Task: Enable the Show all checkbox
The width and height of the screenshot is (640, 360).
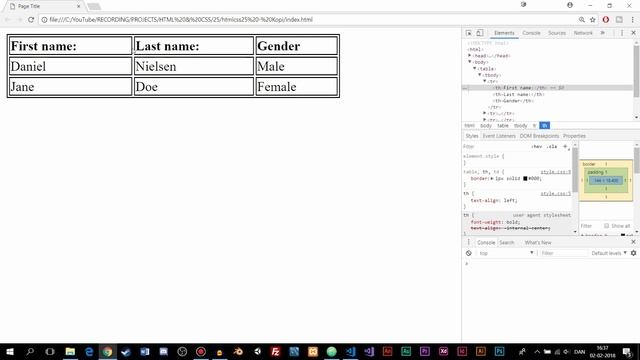Action: coord(606,226)
